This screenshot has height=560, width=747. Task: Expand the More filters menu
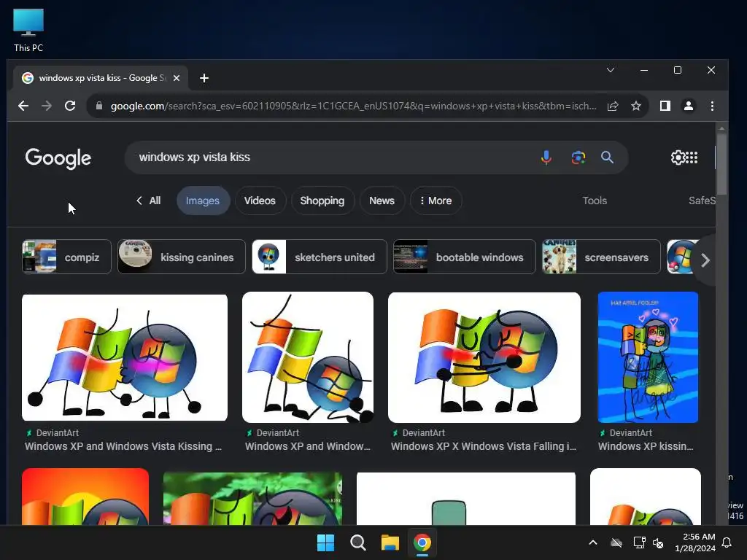click(x=436, y=201)
